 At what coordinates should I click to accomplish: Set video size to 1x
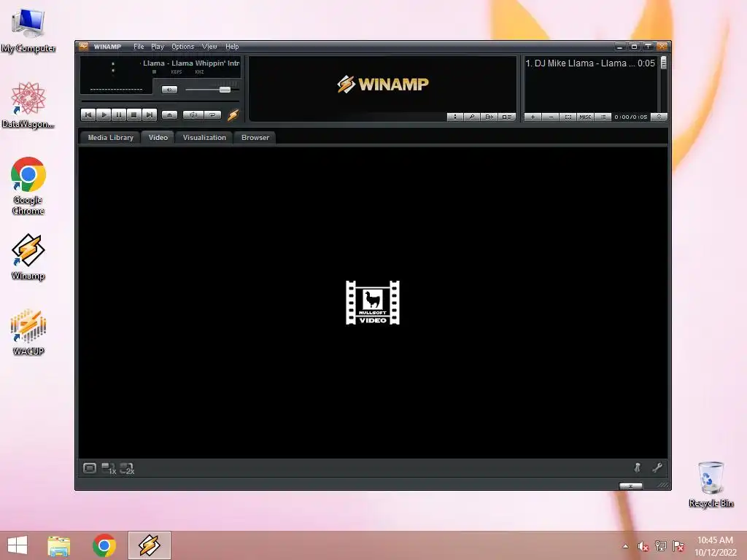[x=109, y=469]
